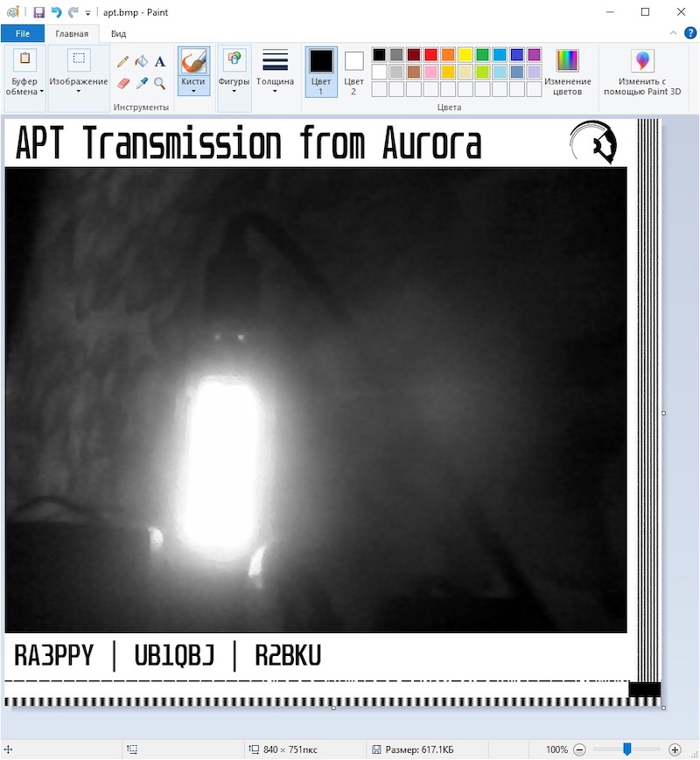
Task: Expand the Фигуры shapes dropdown
Action: point(234,71)
